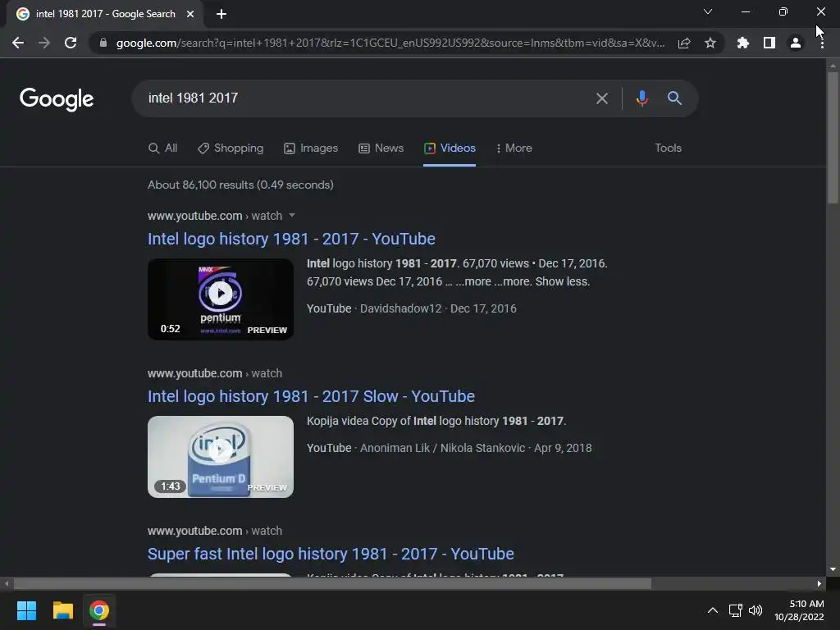840x630 pixels.
Task: Open a new tab with the plus icon
Action: (221, 14)
